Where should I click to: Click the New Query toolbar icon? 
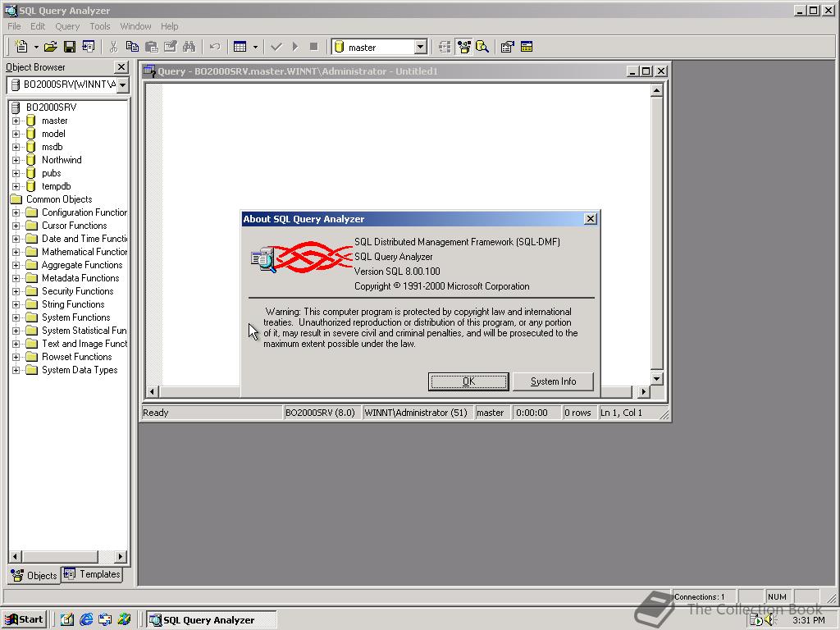click(x=21, y=47)
